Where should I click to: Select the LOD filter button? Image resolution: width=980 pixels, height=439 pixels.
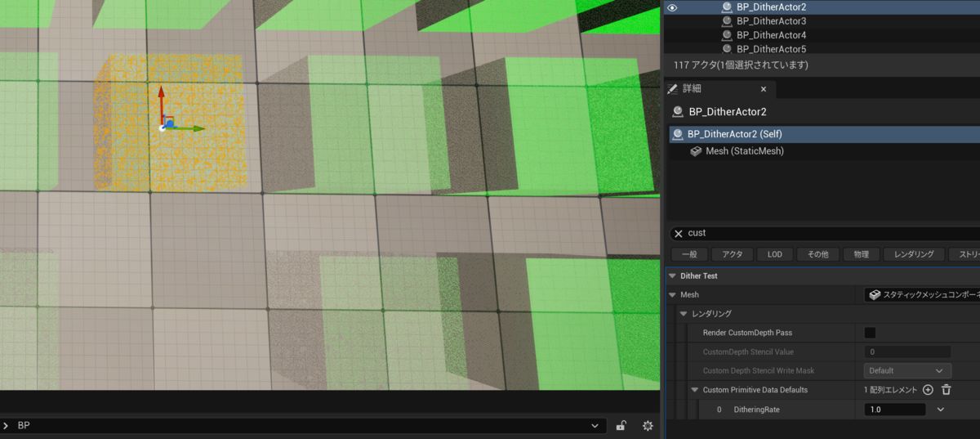774,254
